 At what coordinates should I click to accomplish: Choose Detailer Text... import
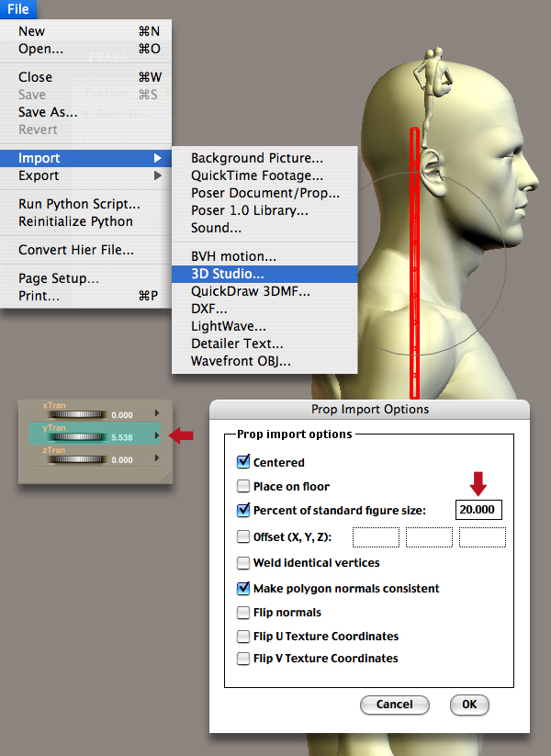click(x=264, y=344)
